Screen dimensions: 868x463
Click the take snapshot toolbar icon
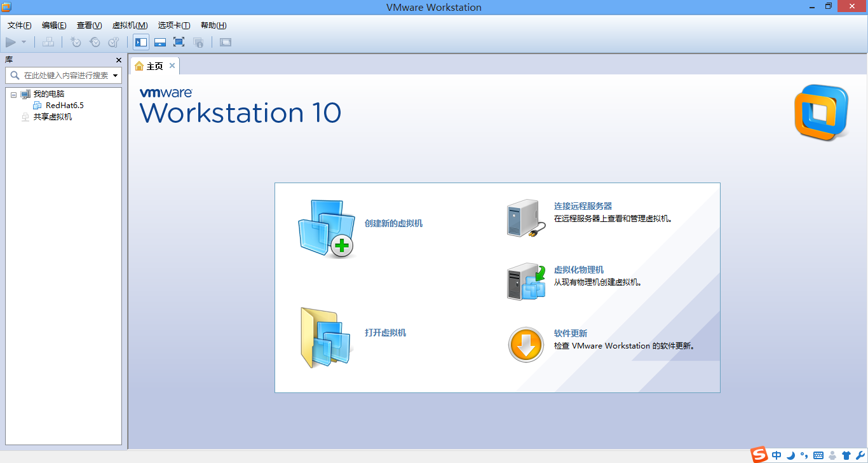76,42
